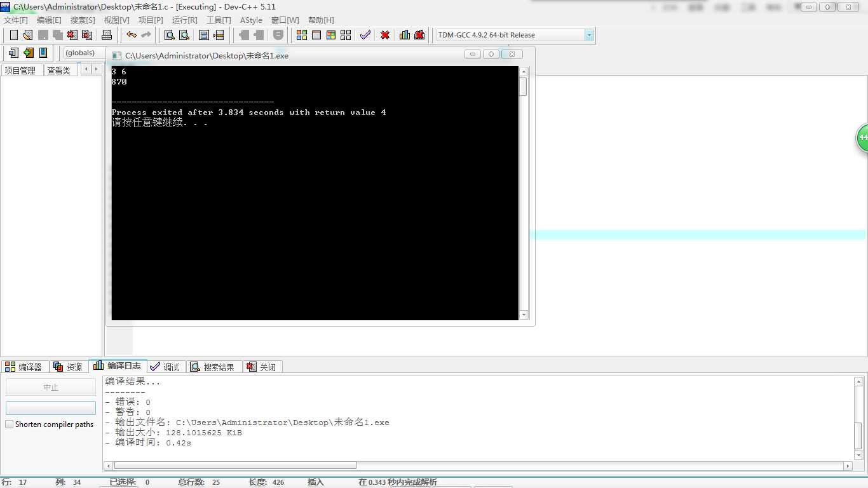
Task: Open the 编辑[E] menu
Action: [49, 20]
